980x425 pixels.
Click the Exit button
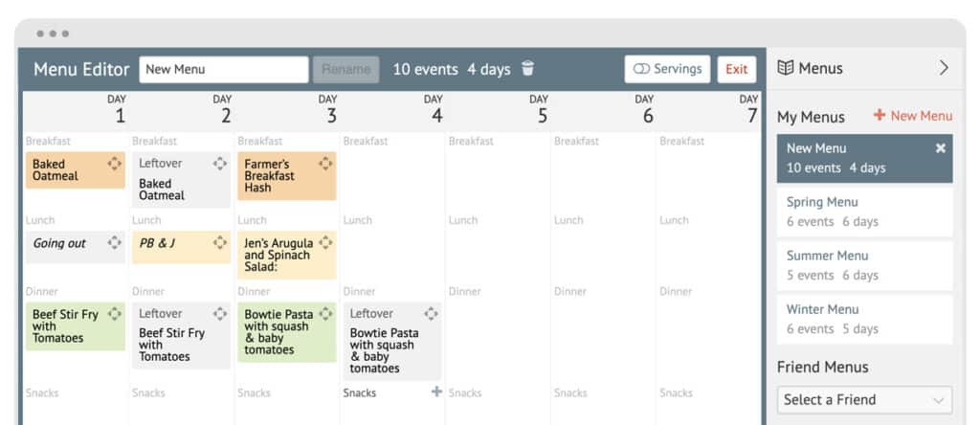(736, 69)
